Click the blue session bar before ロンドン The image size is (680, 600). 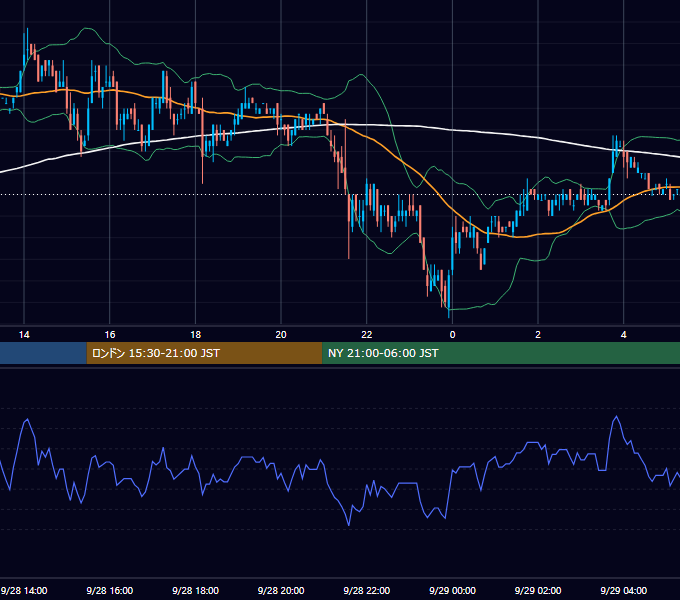tap(43, 353)
